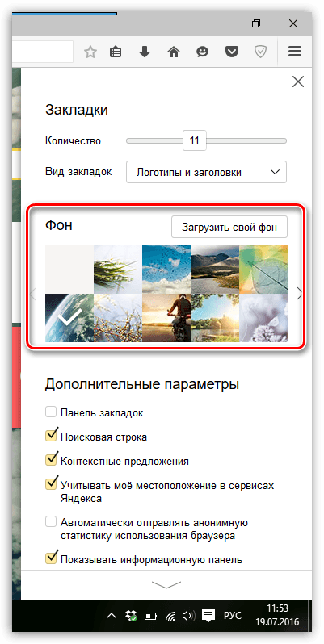Select the cyclist sunset background thumbnail
Image resolution: width=324 pixels, height=644 pixels.
click(166, 317)
